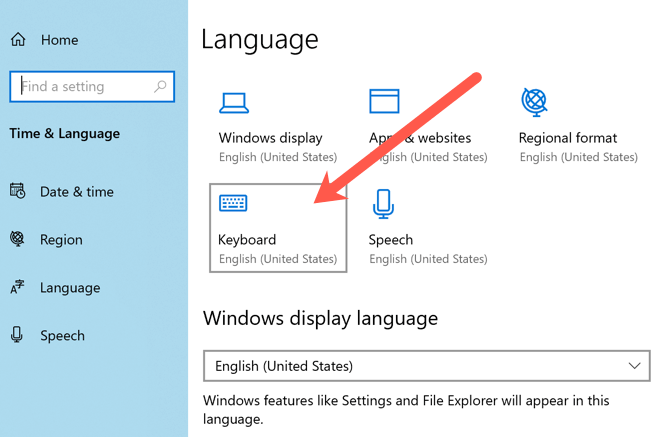Click the Speech tile microphone icon
This screenshot has width=672, height=437.
pos(383,204)
